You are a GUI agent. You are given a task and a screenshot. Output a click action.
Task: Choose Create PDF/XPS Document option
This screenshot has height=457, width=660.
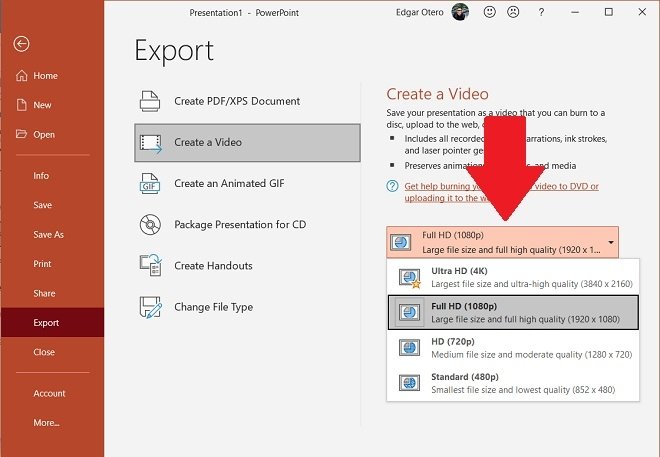point(247,101)
